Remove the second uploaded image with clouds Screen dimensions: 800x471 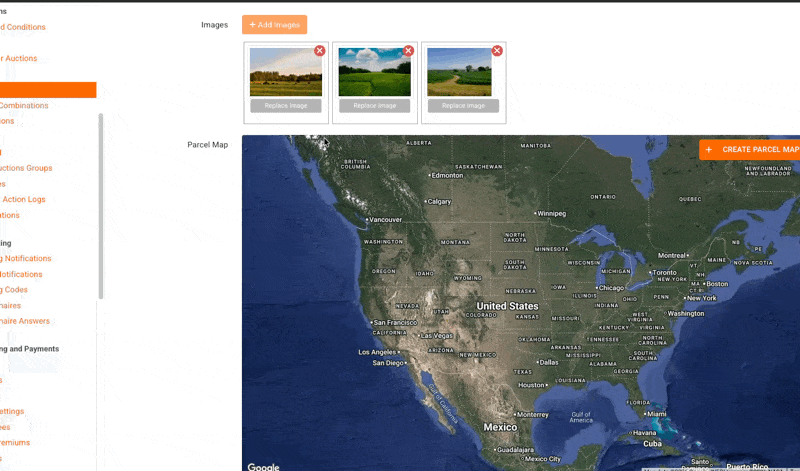[408, 51]
